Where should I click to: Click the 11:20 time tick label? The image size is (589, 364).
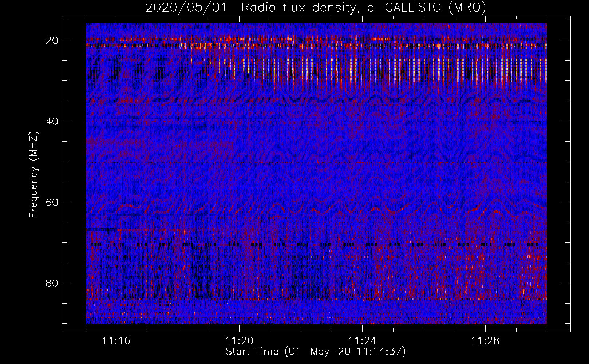pyautogui.click(x=239, y=341)
